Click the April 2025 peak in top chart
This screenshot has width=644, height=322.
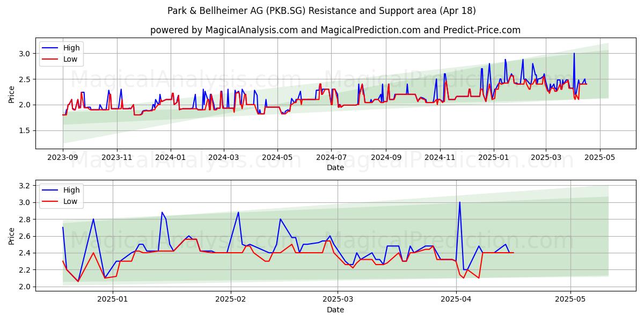tap(574, 53)
